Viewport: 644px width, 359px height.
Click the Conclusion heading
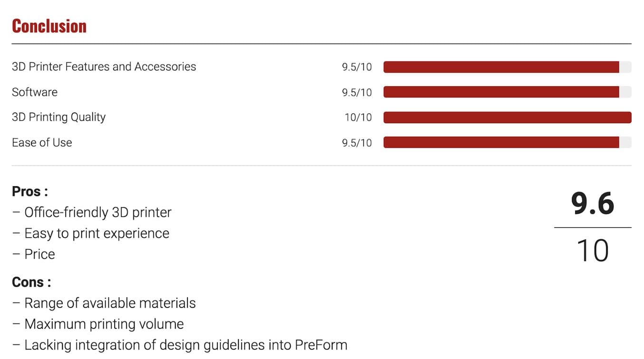coord(49,26)
